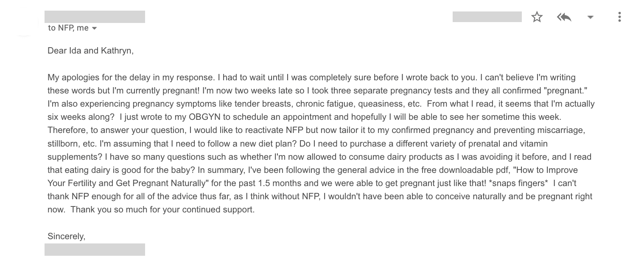Click the redacted timestamp beside the star
Viewport: 644px width, 260px height.
487,17
